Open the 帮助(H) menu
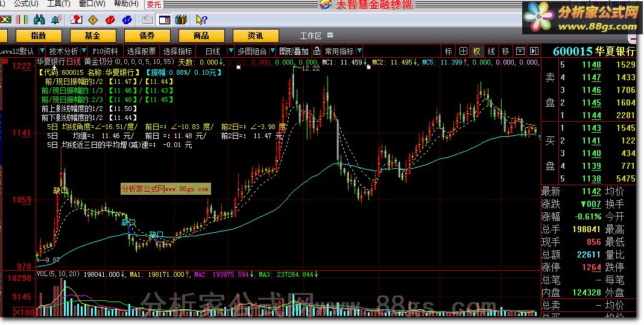Screen dimensions: 644x325 tap(126, 4)
